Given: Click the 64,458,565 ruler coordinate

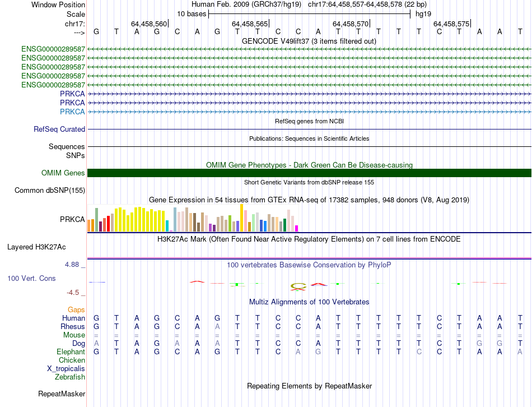Looking at the screenshot, I should click(x=250, y=24).
